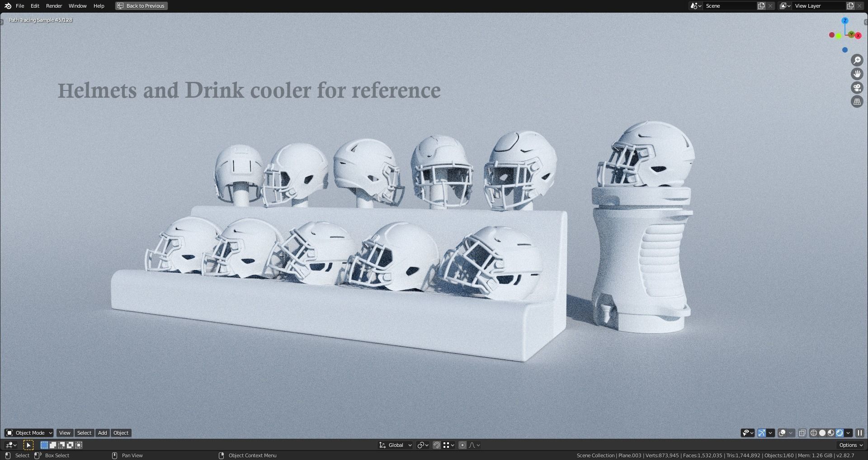
Task: Click the negative Z blue gizmo dot
Action: 845,50
